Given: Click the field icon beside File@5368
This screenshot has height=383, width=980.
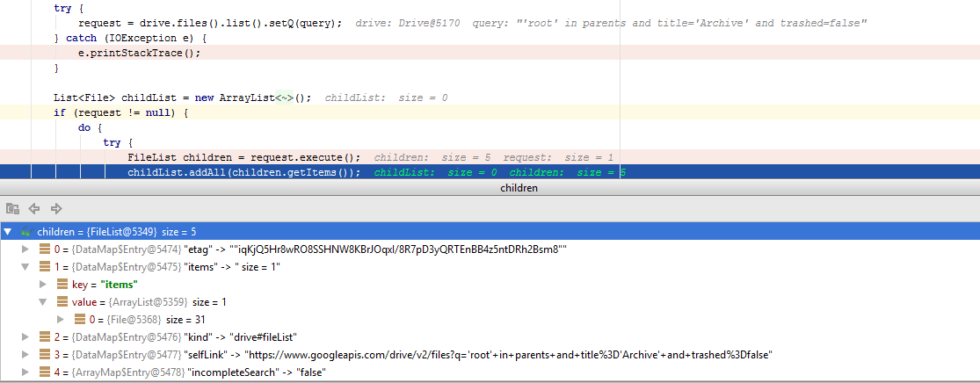Looking at the screenshot, I should (79, 320).
